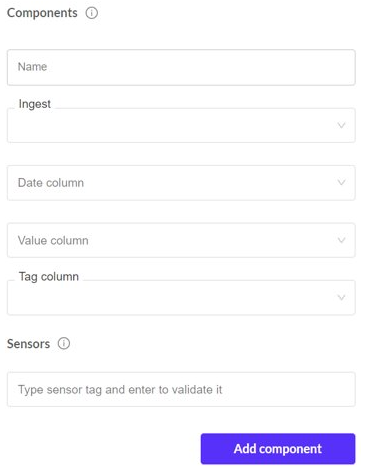This screenshot has height=473, width=369.
Task: Click the info icon beside Sensors
Action: [64, 343]
